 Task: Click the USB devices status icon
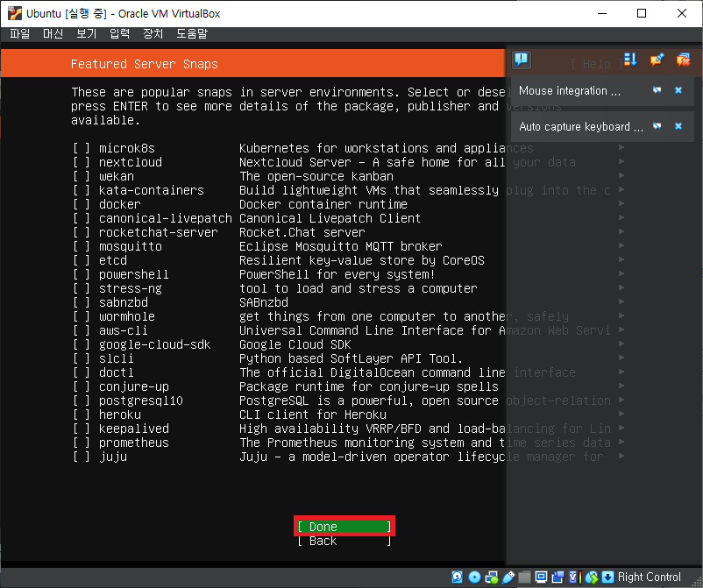click(x=508, y=577)
